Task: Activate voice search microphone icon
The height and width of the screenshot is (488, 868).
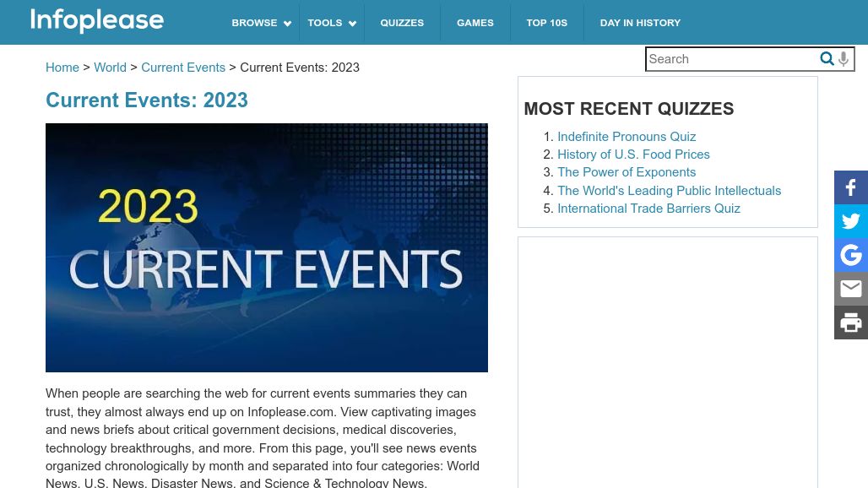Action: tap(844, 59)
